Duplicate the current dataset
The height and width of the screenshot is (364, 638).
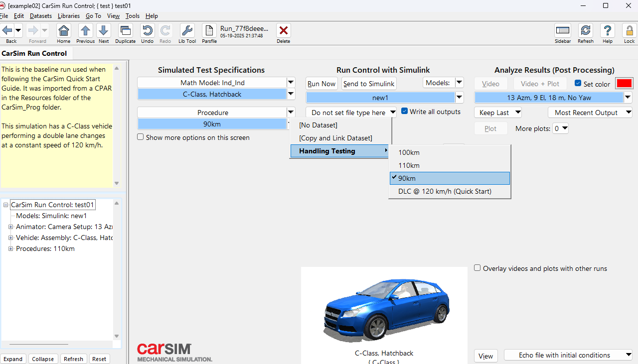[x=125, y=30]
